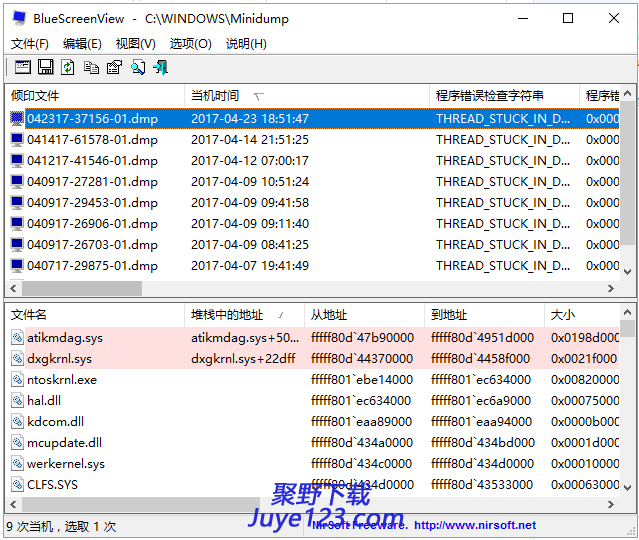This screenshot has height=540, width=639.
Task: Click the file icon beside dxgkrnl.sys
Action: click(x=17, y=359)
